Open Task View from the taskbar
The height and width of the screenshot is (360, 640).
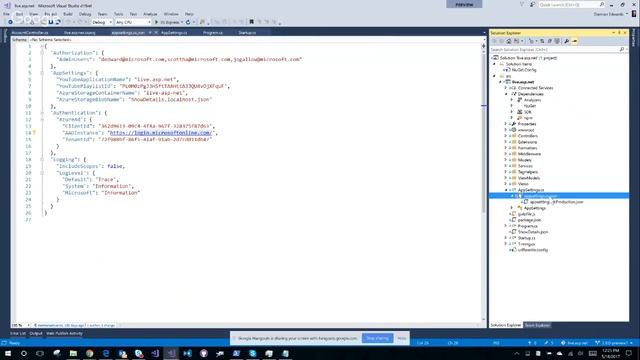[40, 353]
